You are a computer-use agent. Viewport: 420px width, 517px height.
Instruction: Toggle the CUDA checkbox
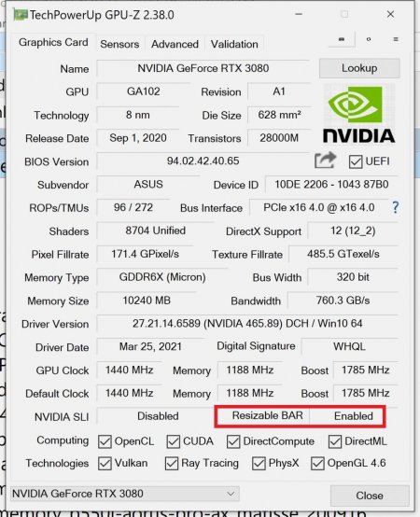click(x=174, y=441)
